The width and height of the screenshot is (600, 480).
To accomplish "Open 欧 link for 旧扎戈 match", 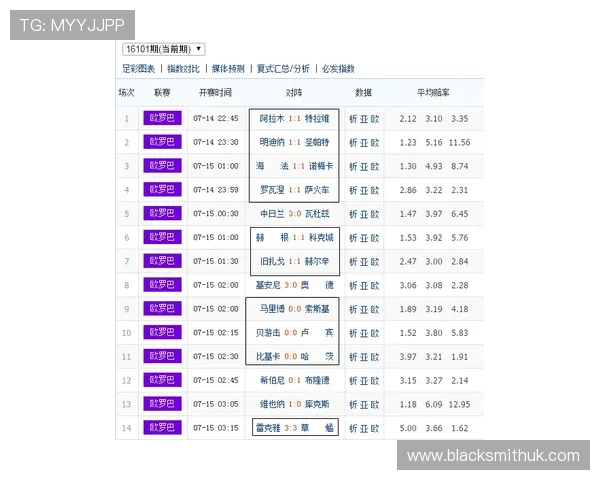I will point(375,262).
